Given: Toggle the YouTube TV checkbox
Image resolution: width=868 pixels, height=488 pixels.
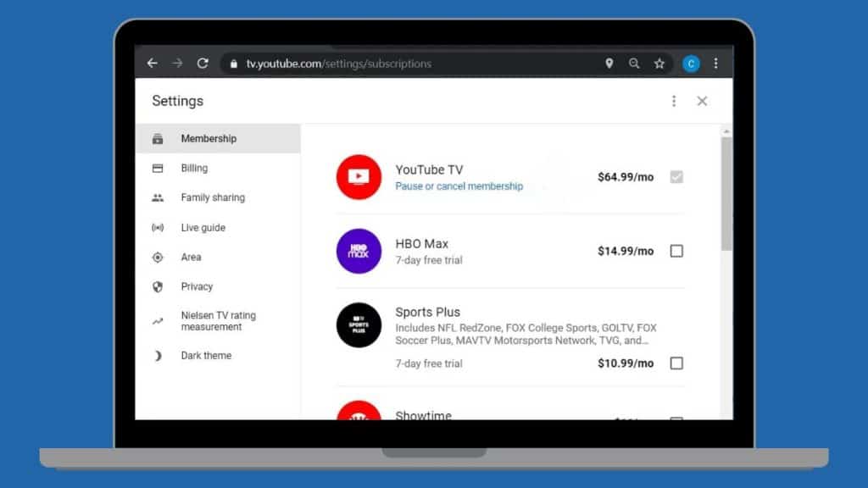Looking at the screenshot, I should pos(676,177).
